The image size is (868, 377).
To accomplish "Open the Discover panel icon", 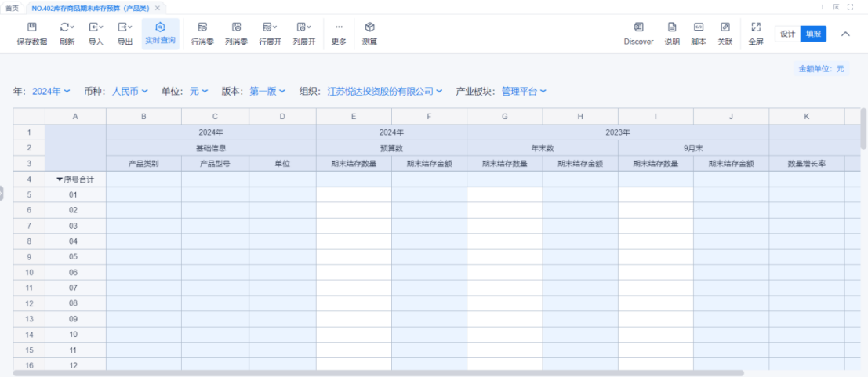I will point(638,28).
